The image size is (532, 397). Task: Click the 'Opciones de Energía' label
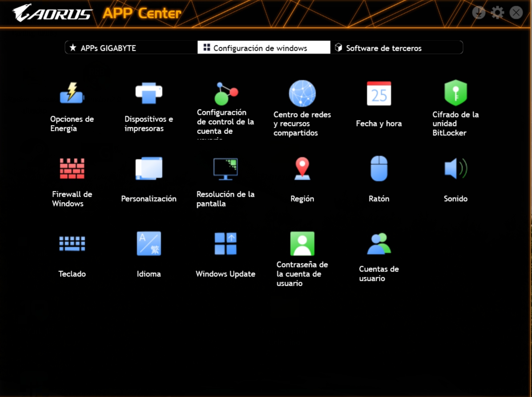[x=72, y=124]
